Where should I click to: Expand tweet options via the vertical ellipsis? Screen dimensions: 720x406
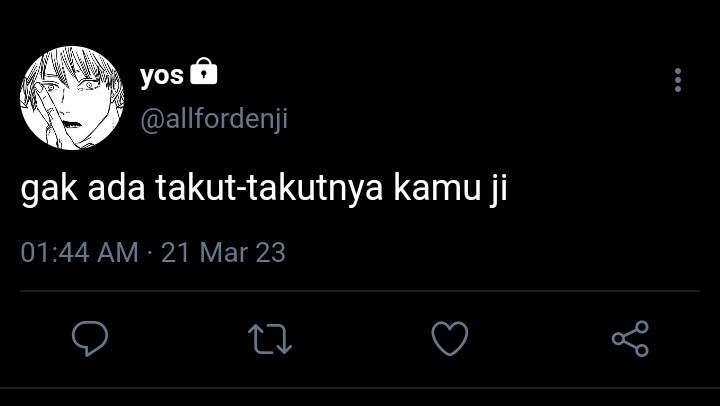pyautogui.click(x=678, y=80)
